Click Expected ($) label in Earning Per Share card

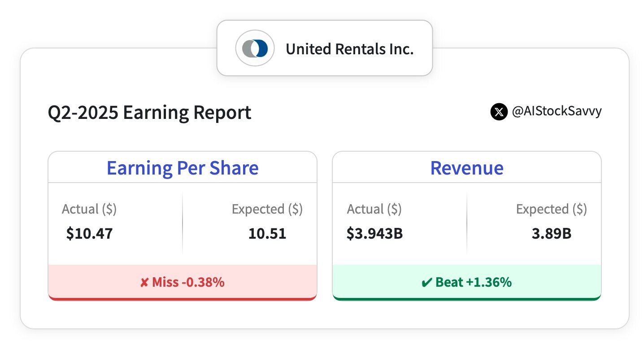click(x=267, y=209)
